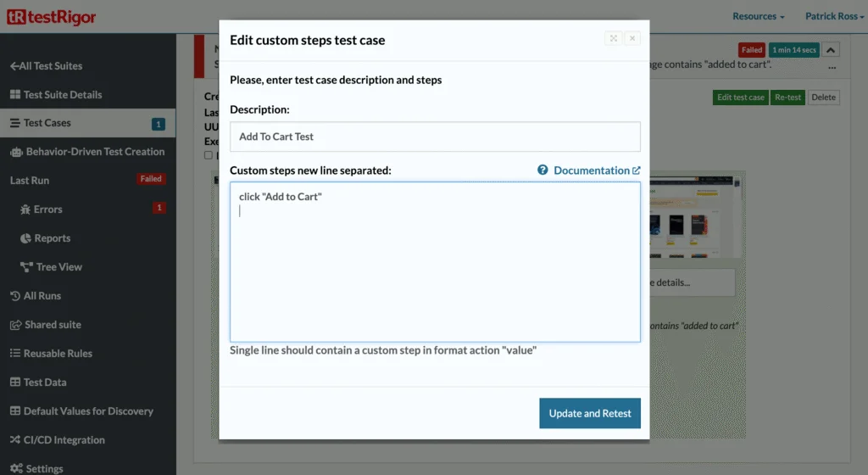Expand the dialog to fullscreen icon

(614, 38)
